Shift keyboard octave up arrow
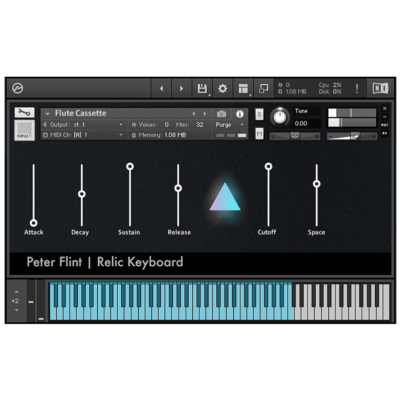Image resolution: width=400 pixels, height=400 pixels. click(17, 292)
